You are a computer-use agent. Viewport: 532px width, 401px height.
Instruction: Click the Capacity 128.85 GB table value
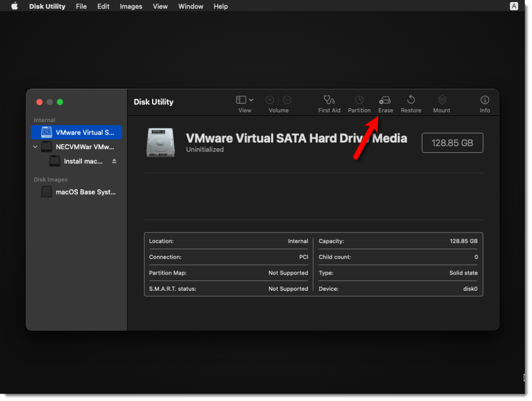click(463, 241)
